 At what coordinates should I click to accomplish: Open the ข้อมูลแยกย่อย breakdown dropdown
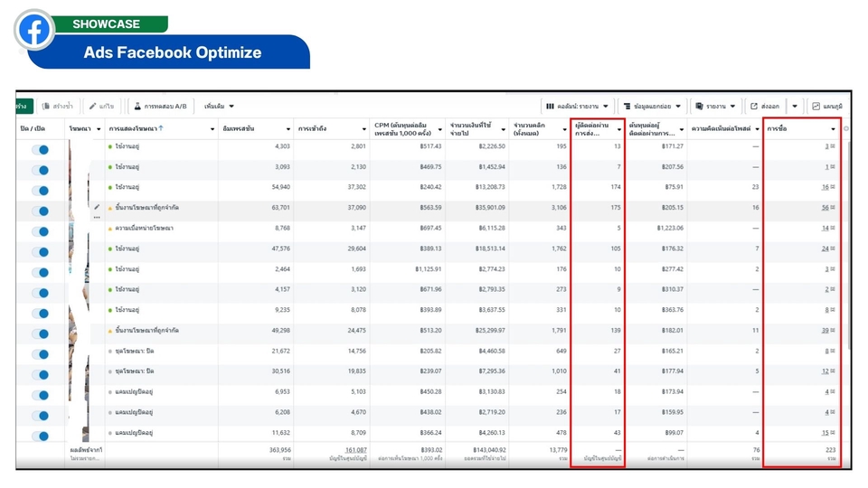click(x=652, y=107)
